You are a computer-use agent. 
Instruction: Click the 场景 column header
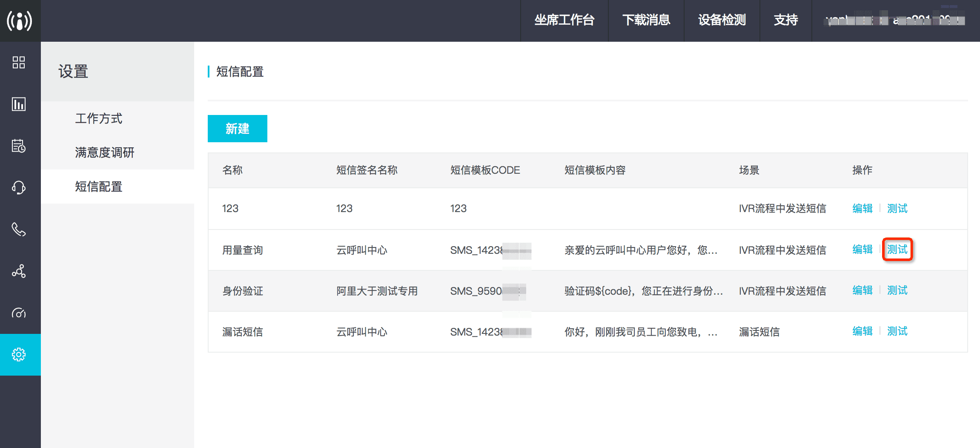[x=749, y=170]
